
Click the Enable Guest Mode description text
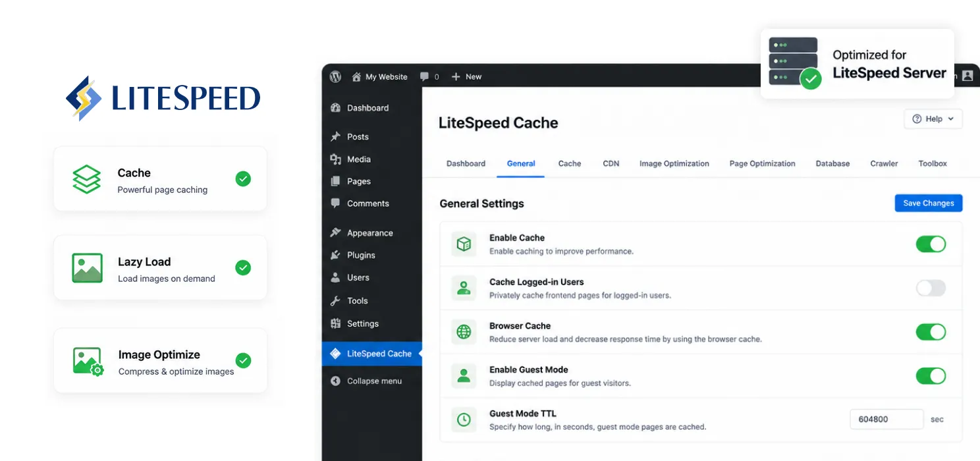[x=560, y=383]
